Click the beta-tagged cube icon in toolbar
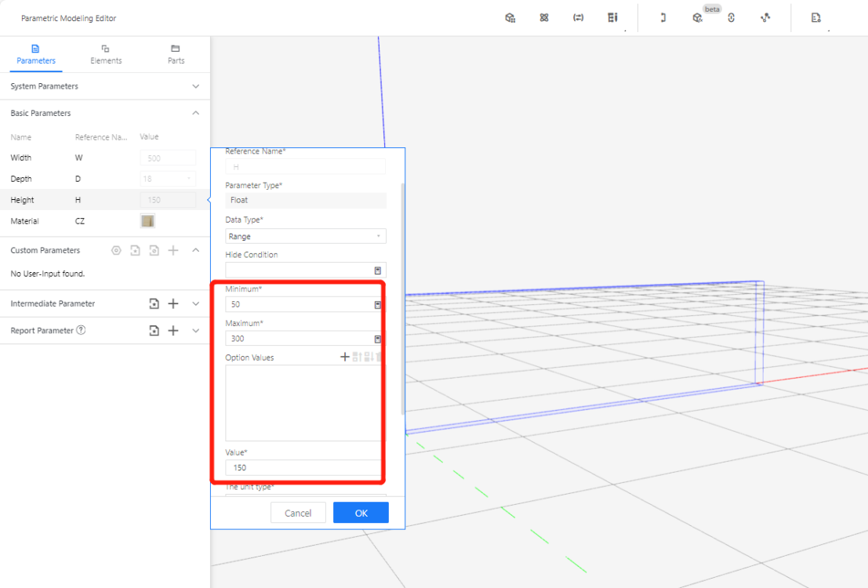Viewport: 868px width, 588px height. (697, 17)
